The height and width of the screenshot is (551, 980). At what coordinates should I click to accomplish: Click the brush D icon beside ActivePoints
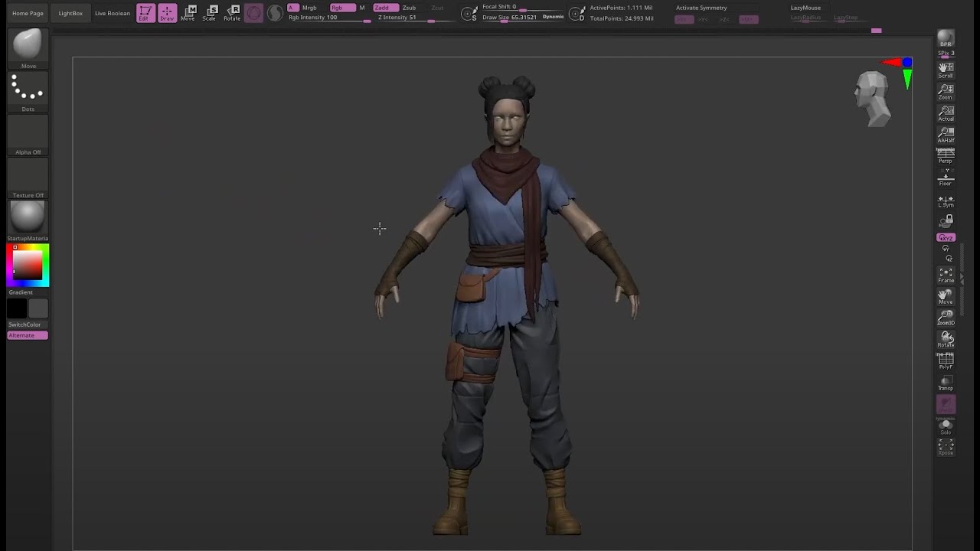pyautogui.click(x=577, y=14)
